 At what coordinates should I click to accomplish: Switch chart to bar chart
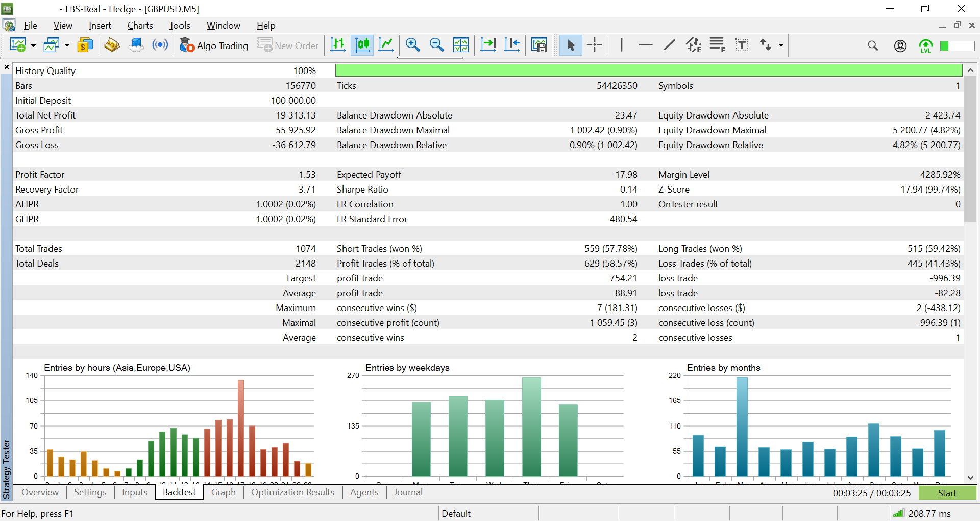click(338, 45)
